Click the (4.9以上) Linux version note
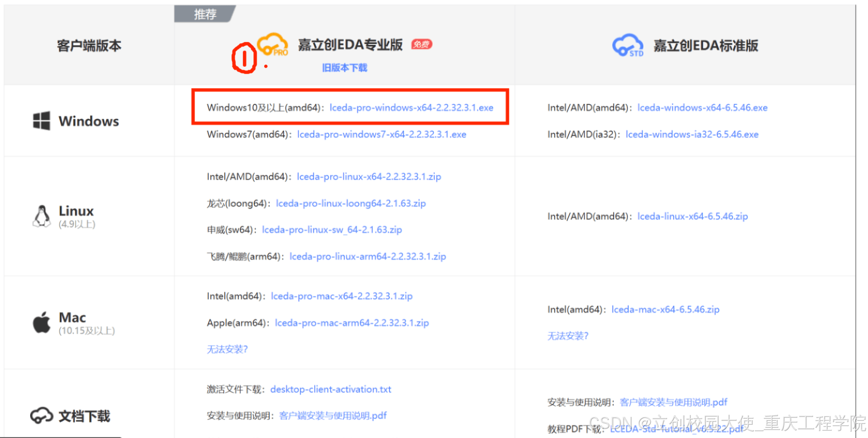Screen dimensions: 868x438 [77, 224]
